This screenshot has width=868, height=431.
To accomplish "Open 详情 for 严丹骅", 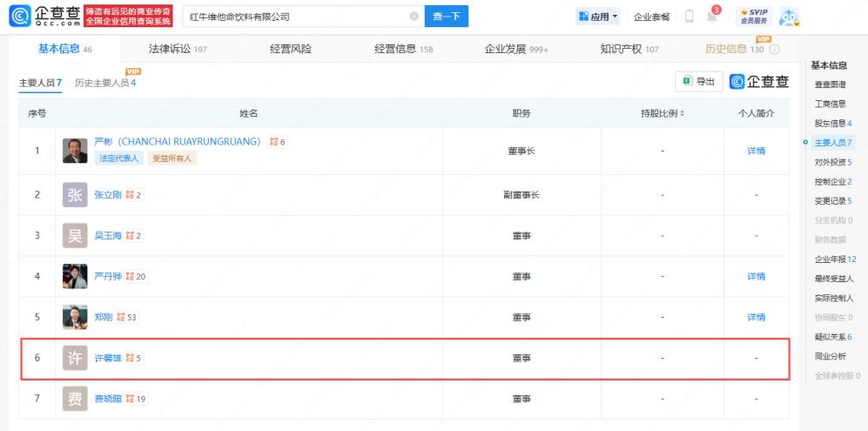I will point(757,276).
